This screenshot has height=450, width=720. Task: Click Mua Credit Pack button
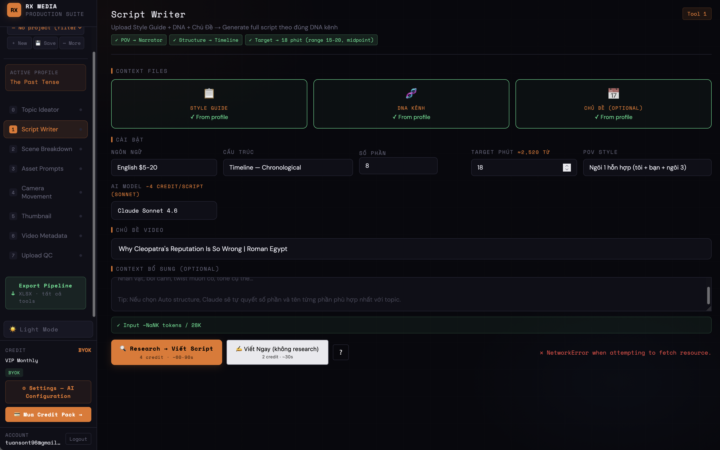(x=48, y=414)
